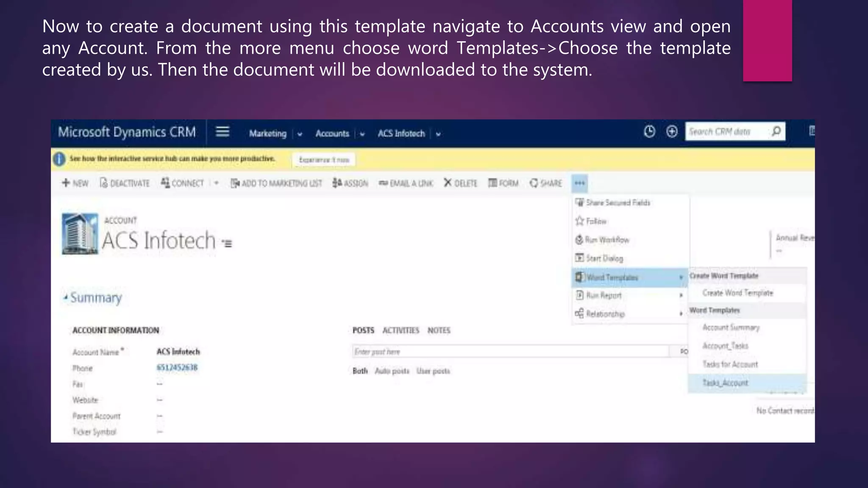Click Email a Link
This screenshot has height=488, width=868.
(406, 183)
